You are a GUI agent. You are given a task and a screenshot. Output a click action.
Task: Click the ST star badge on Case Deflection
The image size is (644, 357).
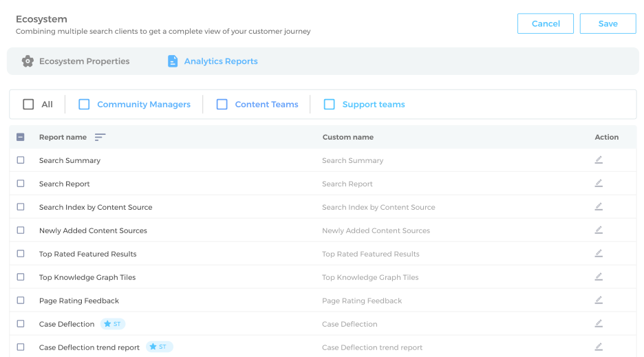tap(113, 324)
